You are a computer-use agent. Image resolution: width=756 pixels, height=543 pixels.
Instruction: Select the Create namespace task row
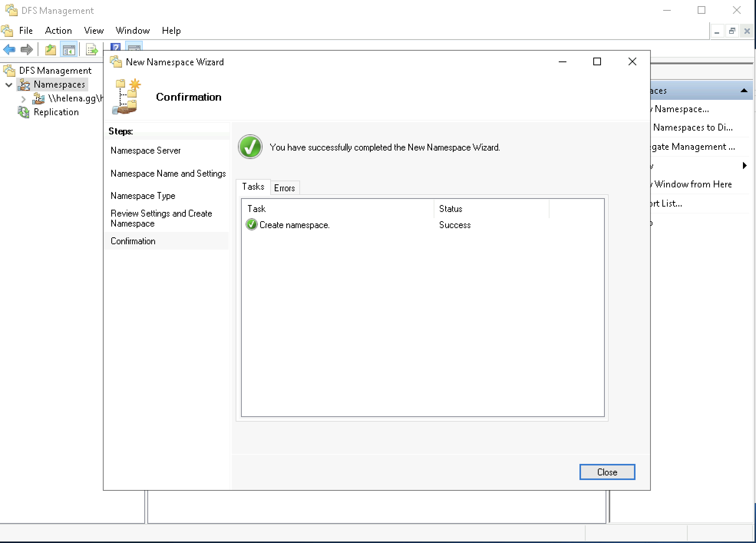click(x=294, y=225)
